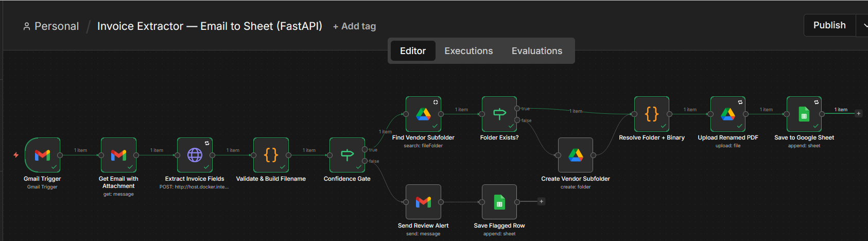Click the Save to Google Sheet label

point(804,137)
